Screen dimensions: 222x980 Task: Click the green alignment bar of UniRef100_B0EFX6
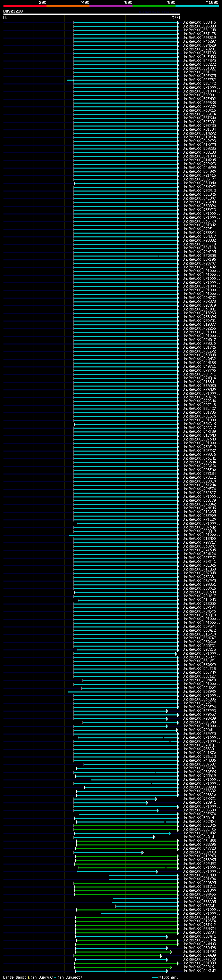[x=126, y=829]
